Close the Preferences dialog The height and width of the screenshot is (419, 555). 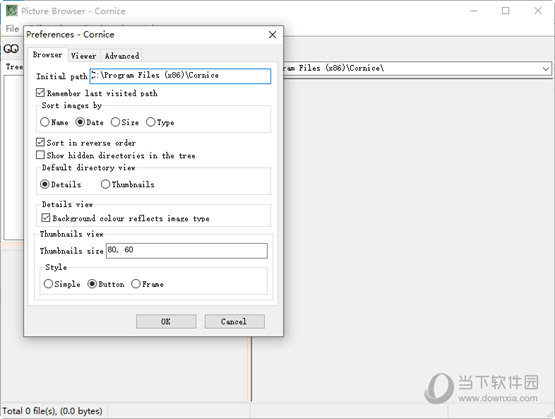[x=272, y=35]
